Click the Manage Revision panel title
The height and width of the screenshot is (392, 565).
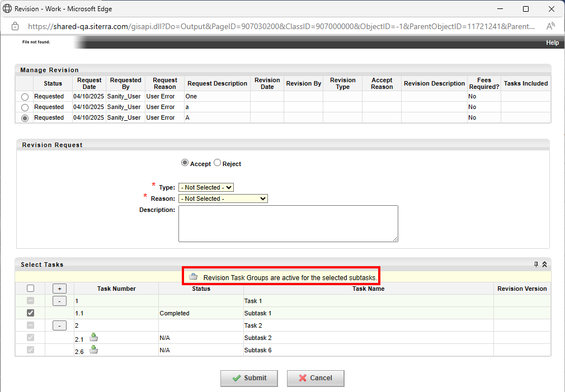[49, 70]
